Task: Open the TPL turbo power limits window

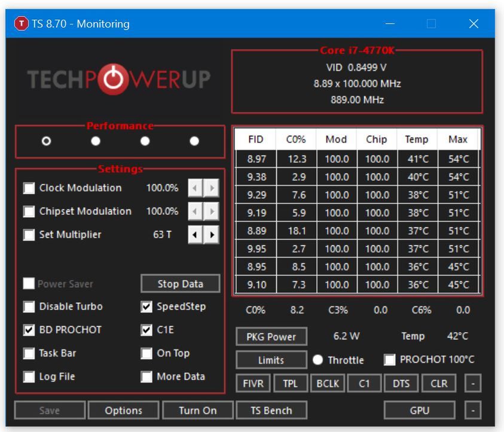Action: 291,382
